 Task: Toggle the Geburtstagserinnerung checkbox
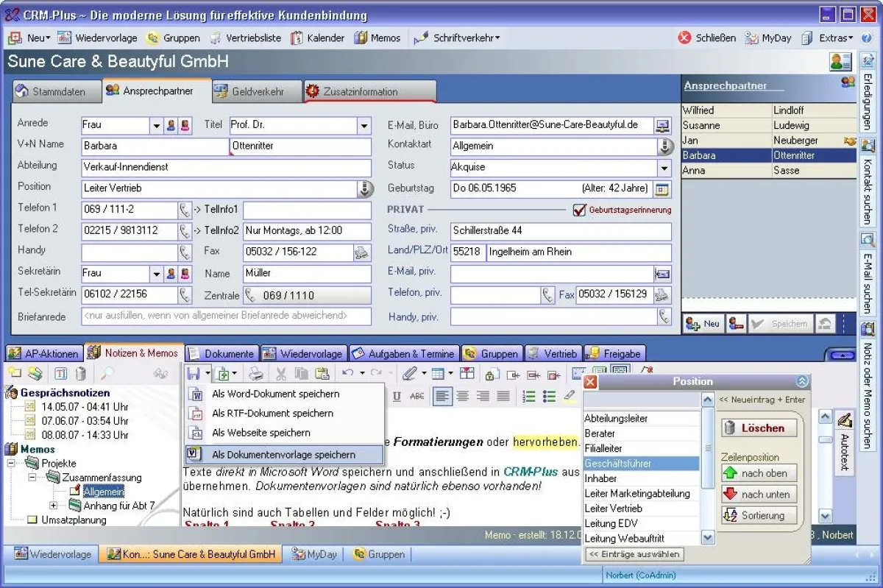(x=580, y=210)
